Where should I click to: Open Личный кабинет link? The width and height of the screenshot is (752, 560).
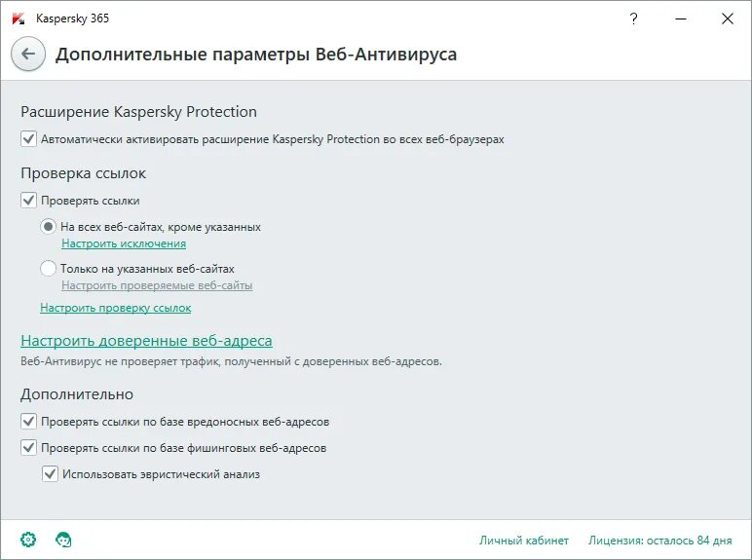tap(524, 541)
